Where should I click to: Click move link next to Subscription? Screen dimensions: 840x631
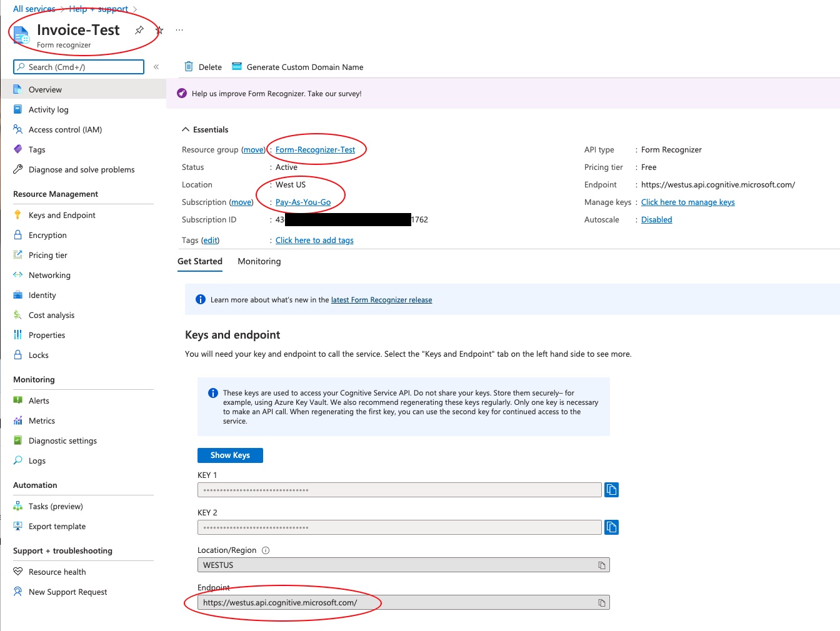tap(241, 202)
